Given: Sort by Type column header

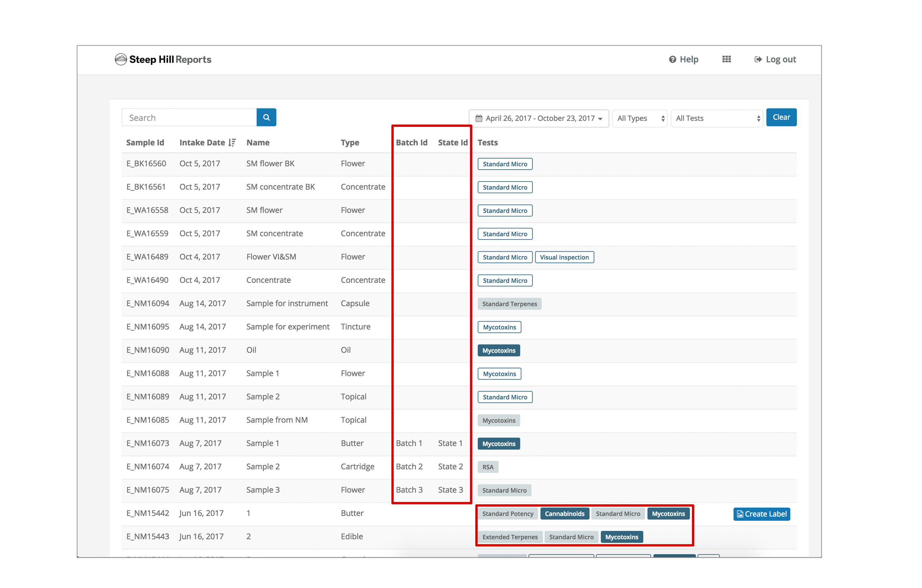Looking at the screenshot, I should click(x=350, y=142).
